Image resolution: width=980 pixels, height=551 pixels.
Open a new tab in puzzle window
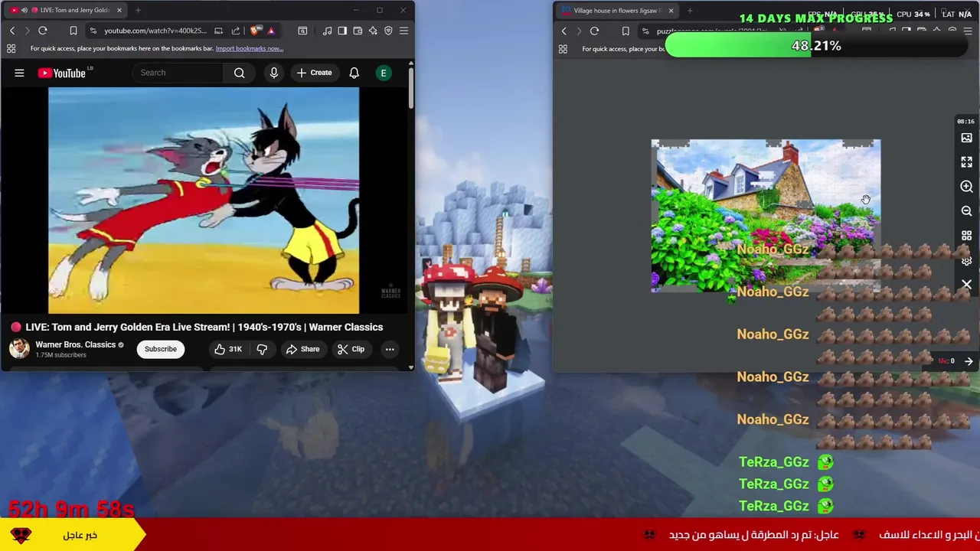tap(690, 11)
